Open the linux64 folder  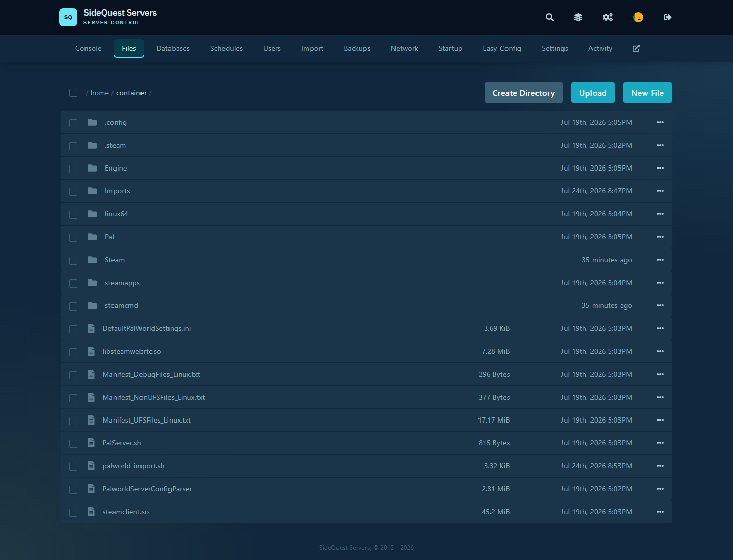click(x=117, y=214)
